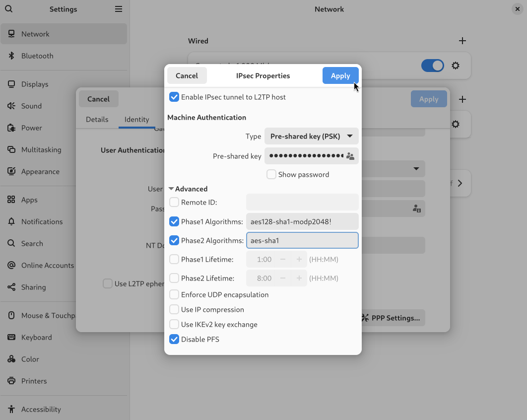Enable Phase1 Lifetime checkbox
The width and height of the screenshot is (527, 420).
[174, 259]
